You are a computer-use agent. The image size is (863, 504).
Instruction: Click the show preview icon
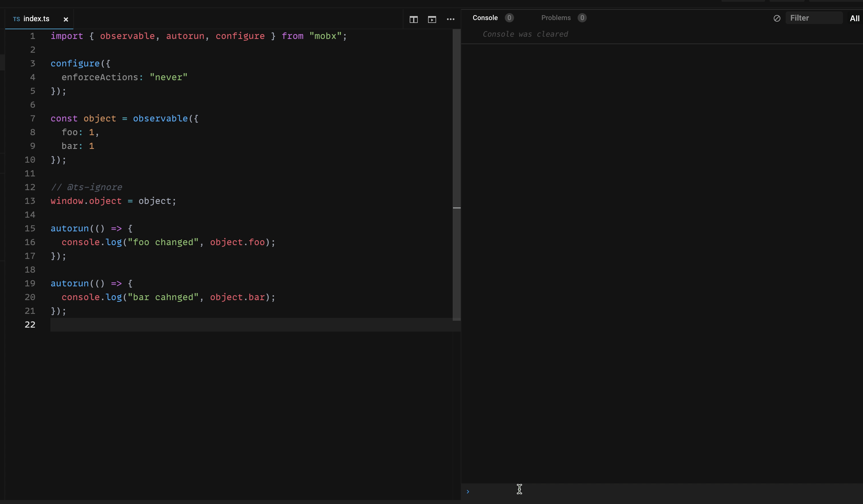[432, 19]
